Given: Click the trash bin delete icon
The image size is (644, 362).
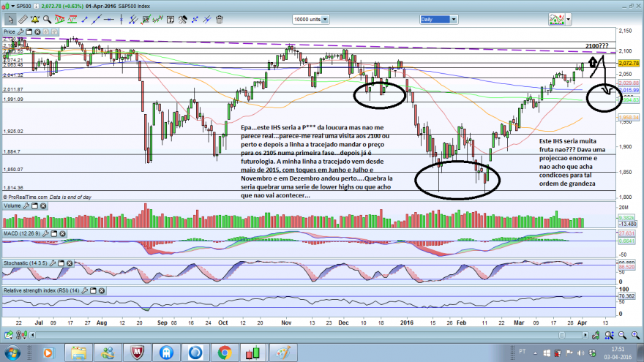Looking at the screenshot, I should [220, 19].
